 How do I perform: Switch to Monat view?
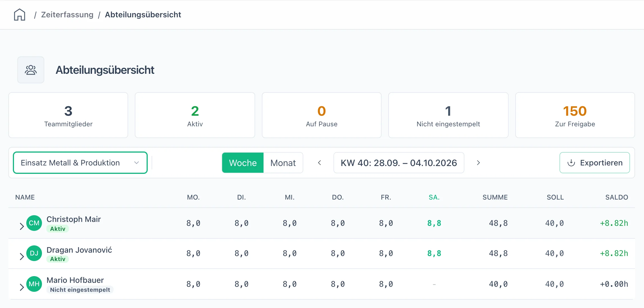(x=283, y=163)
